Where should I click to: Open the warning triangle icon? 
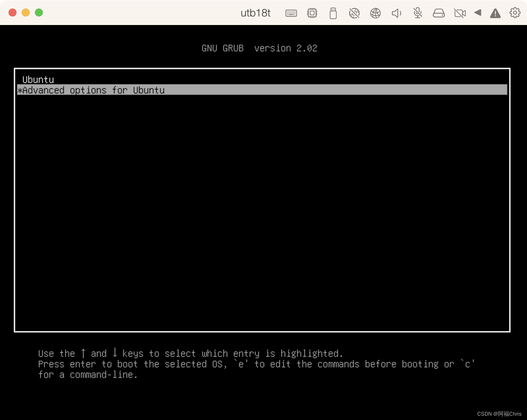[495, 13]
